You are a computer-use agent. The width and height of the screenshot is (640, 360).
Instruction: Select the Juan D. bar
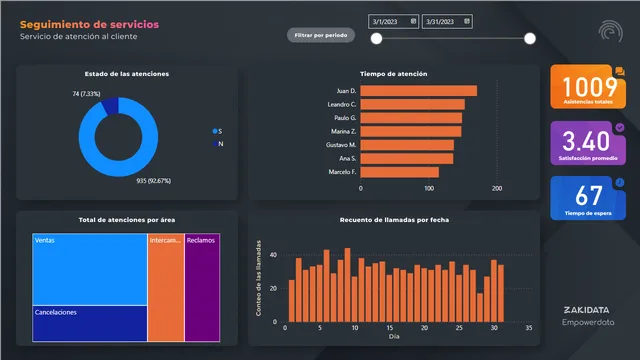[x=418, y=91]
